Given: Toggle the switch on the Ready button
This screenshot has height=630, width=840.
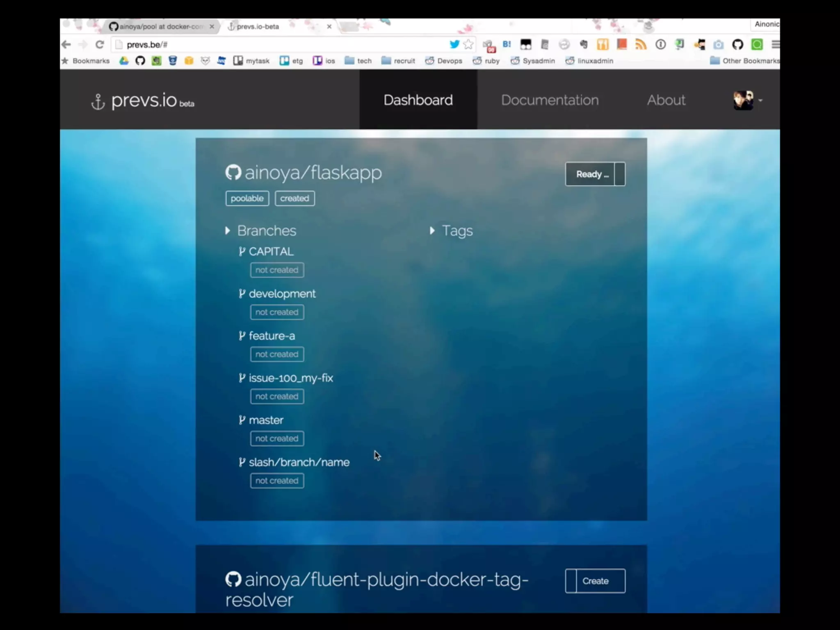Looking at the screenshot, I should (620, 174).
